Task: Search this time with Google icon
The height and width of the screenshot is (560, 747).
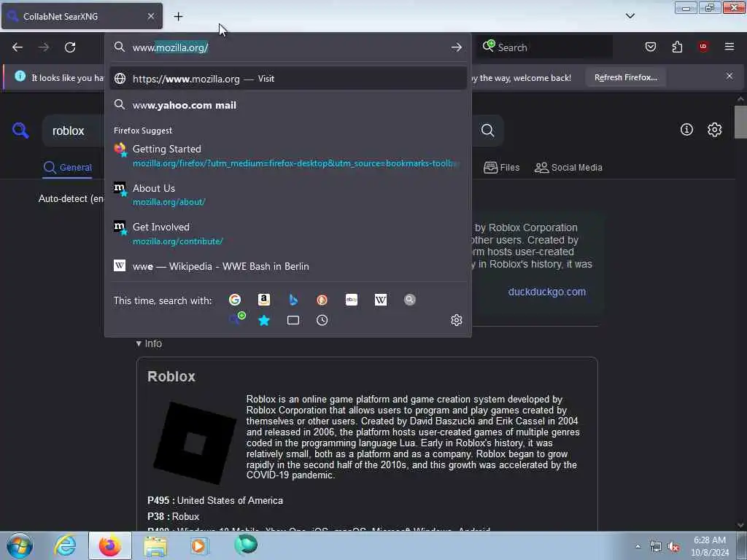Action: tap(235, 300)
